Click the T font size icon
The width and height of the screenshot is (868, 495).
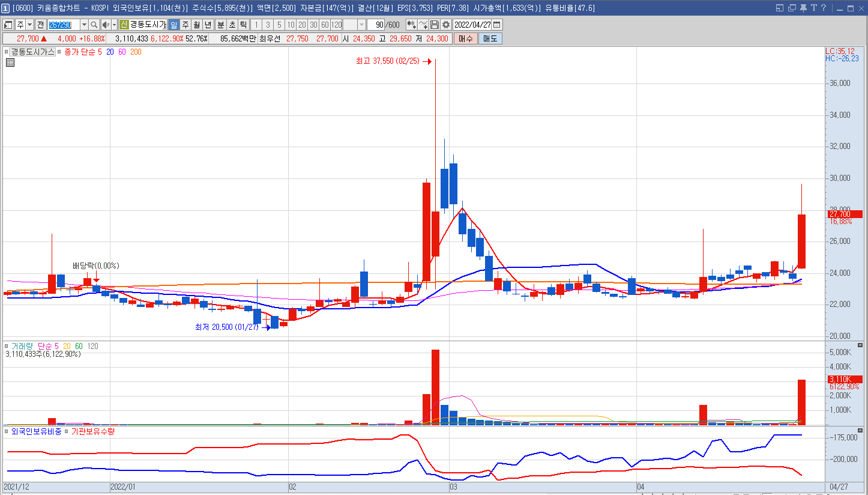coord(813,8)
